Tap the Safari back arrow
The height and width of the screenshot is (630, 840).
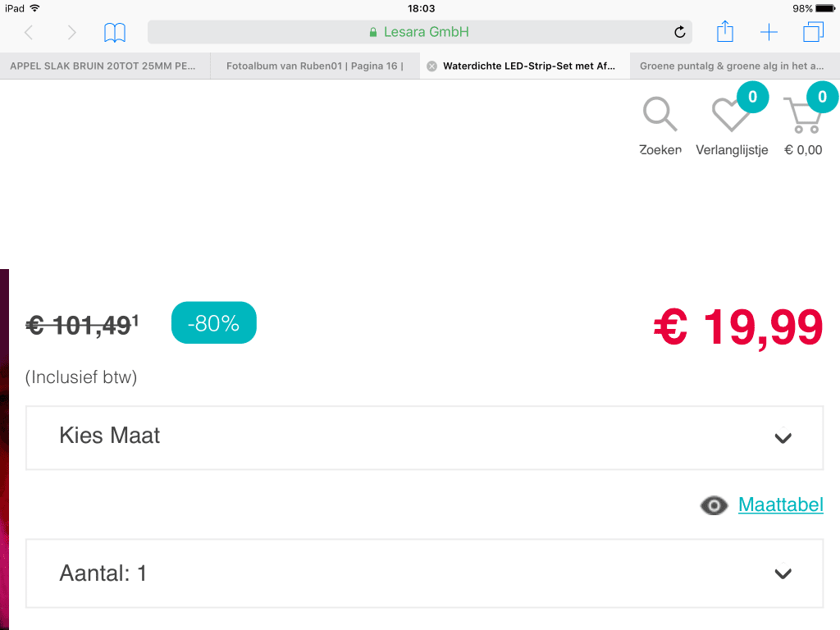coord(30,33)
